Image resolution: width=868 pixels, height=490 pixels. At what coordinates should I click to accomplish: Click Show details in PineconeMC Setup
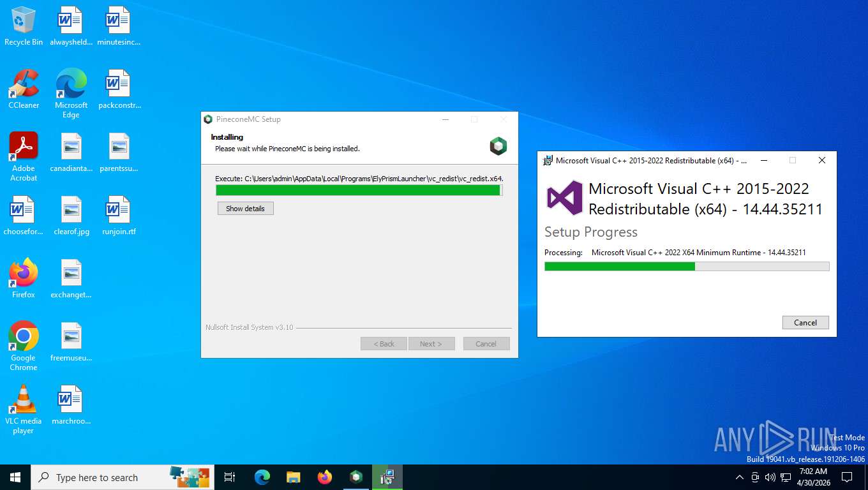(246, 209)
